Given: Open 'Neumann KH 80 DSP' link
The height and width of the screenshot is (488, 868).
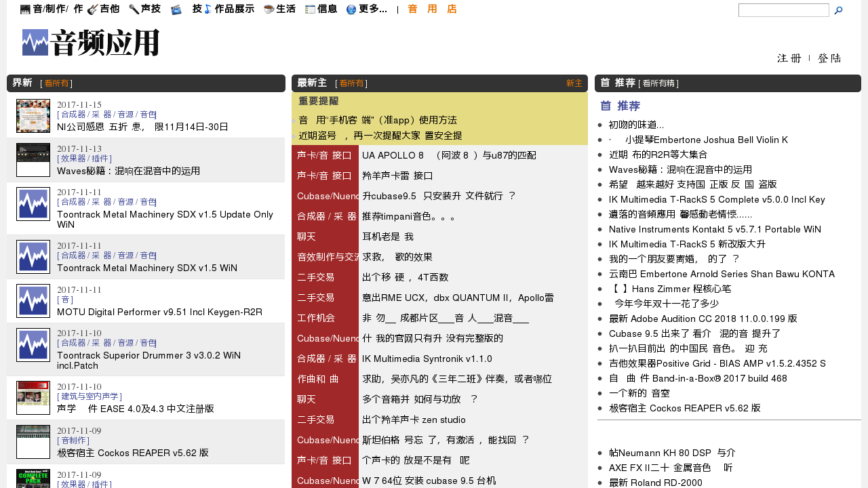Looking at the screenshot, I should 672,453.
